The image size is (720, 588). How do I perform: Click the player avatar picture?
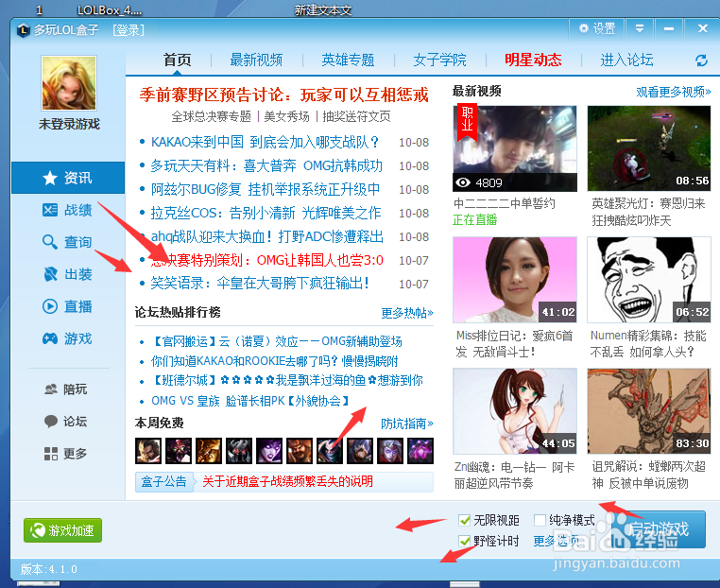click(69, 83)
